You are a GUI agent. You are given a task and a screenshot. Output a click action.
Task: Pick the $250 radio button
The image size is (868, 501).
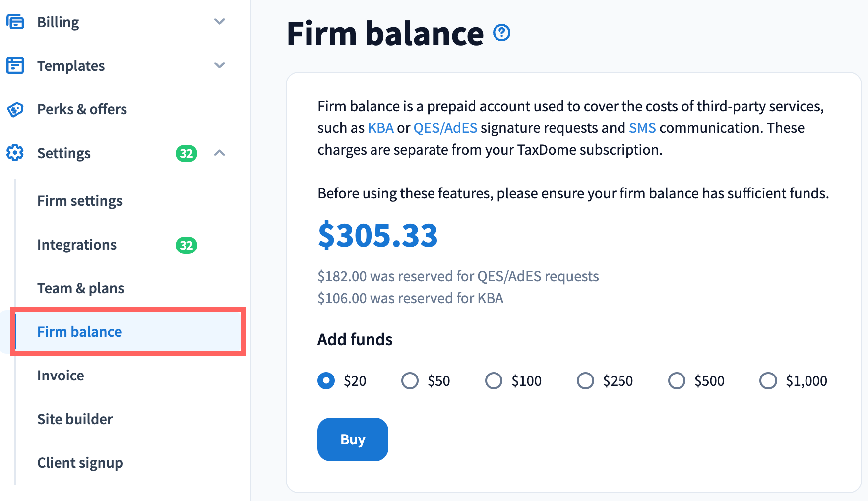[x=585, y=381]
